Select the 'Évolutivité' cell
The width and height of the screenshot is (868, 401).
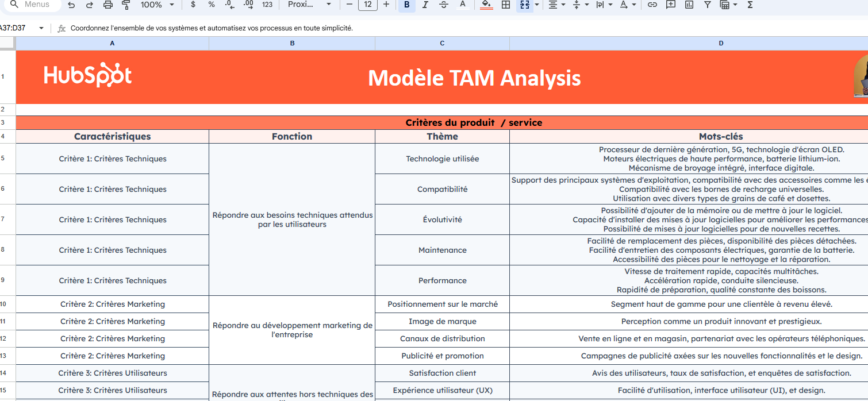[x=442, y=219]
